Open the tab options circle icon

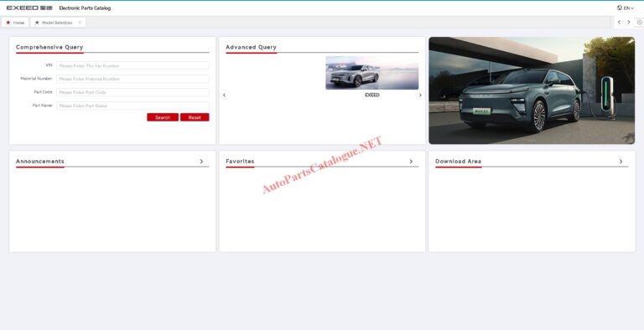[x=640, y=22]
